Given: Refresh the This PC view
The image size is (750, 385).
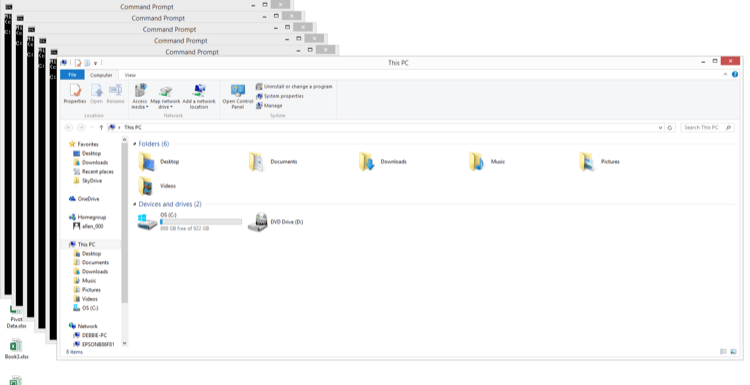Looking at the screenshot, I should [670, 128].
